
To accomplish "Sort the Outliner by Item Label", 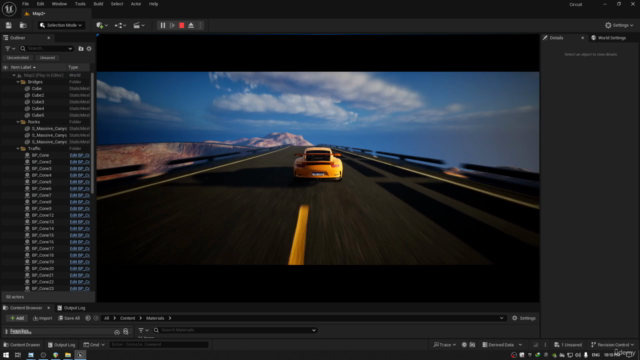I will pos(23,67).
